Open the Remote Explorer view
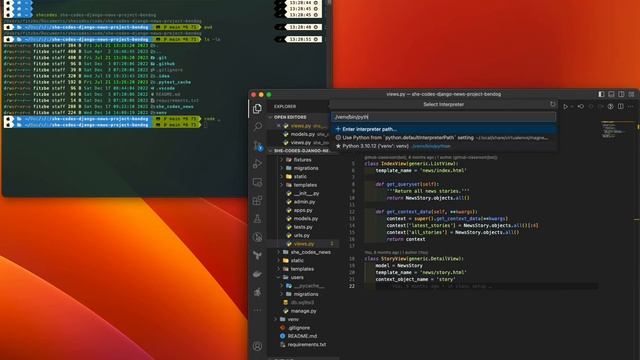Screen dimensions: 640x360 point(257,182)
